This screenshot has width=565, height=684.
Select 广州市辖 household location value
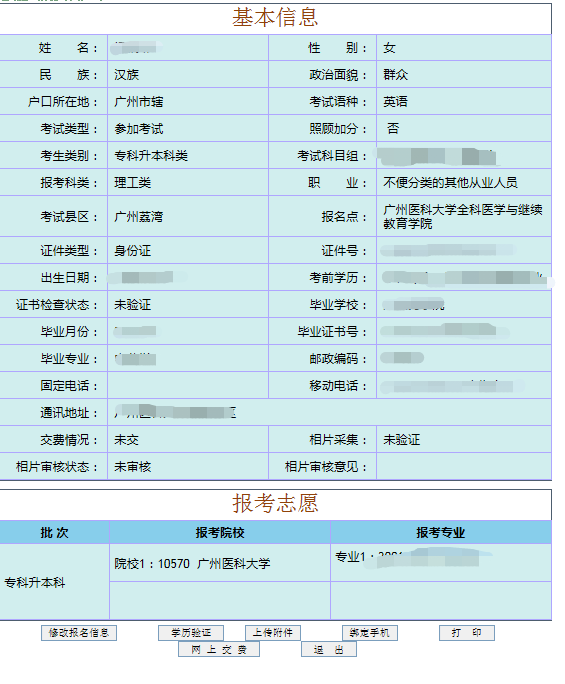point(139,102)
